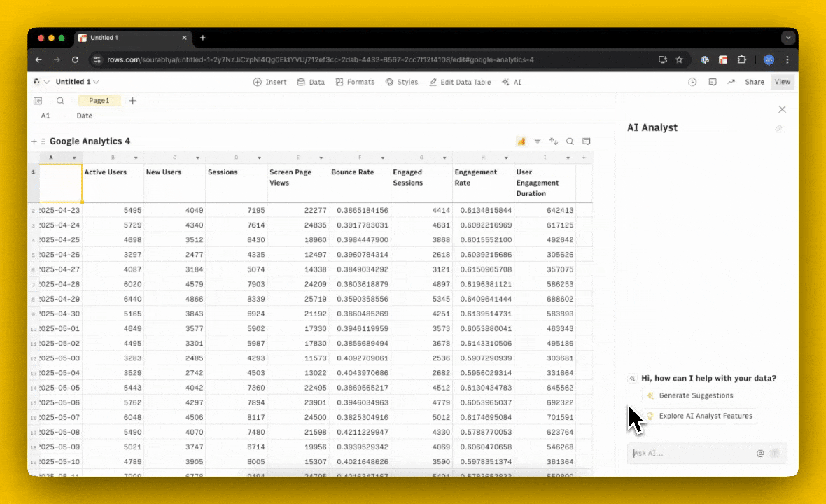Open the Styles menu
Viewport: 826px width, 504px height.
pos(401,82)
